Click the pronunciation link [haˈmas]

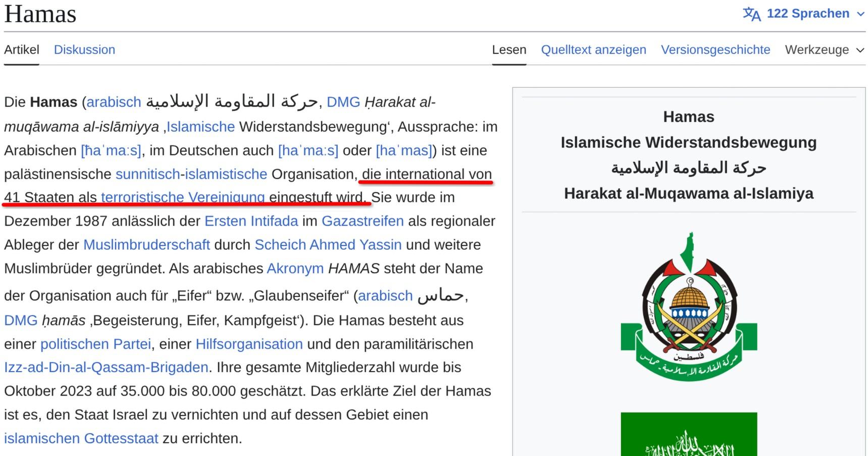404,150
